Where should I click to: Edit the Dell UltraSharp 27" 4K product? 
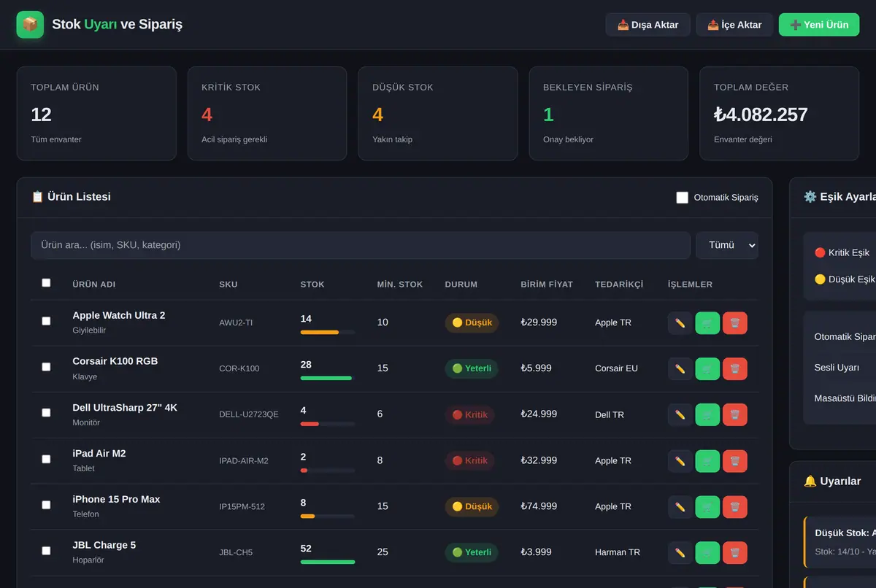click(x=680, y=414)
